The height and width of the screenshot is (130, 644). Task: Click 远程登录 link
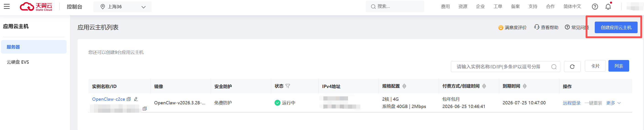(x=571, y=103)
